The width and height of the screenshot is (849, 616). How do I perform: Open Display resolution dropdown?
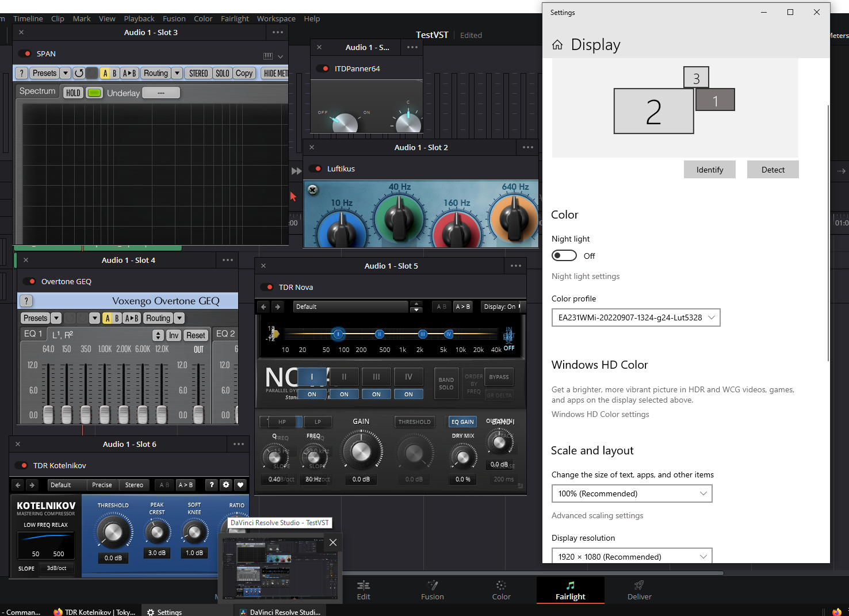pos(632,556)
